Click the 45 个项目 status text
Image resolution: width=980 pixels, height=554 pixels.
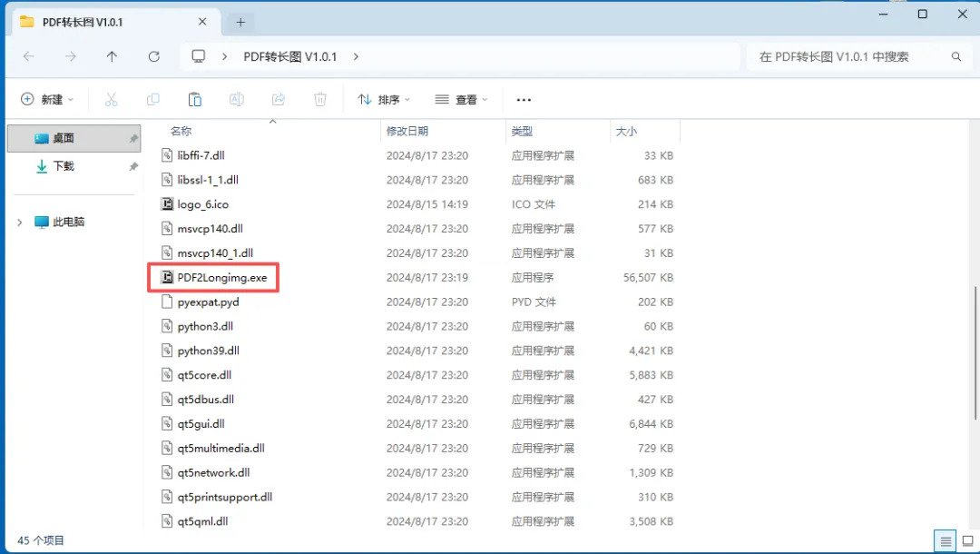pyautogui.click(x=41, y=540)
